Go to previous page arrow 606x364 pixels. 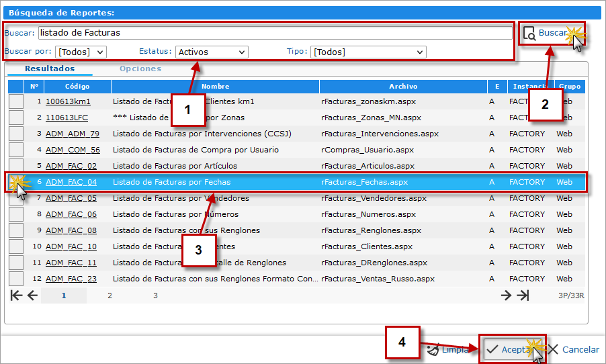(32, 295)
